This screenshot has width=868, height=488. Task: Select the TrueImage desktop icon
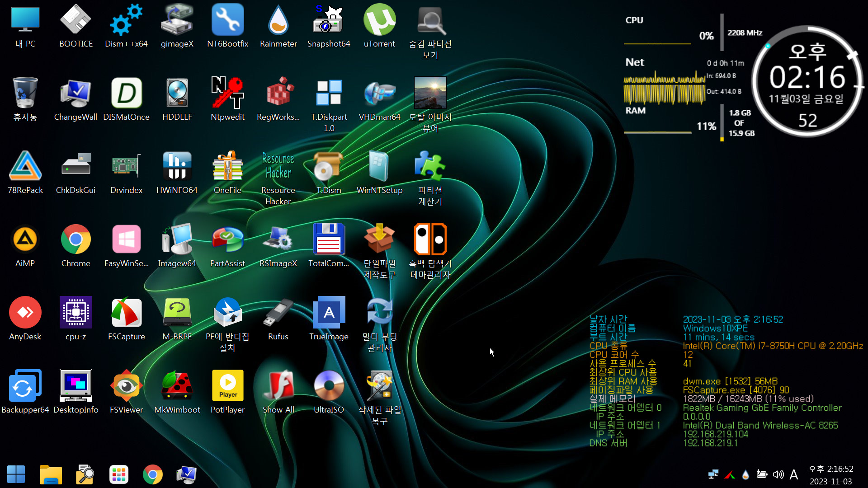(x=329, y=319)
